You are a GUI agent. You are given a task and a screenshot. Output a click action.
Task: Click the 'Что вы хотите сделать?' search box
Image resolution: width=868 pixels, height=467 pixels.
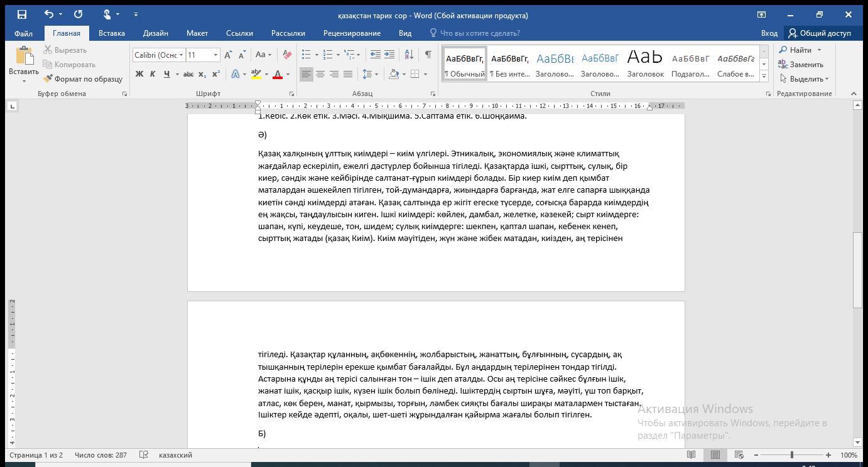point(480,33)
